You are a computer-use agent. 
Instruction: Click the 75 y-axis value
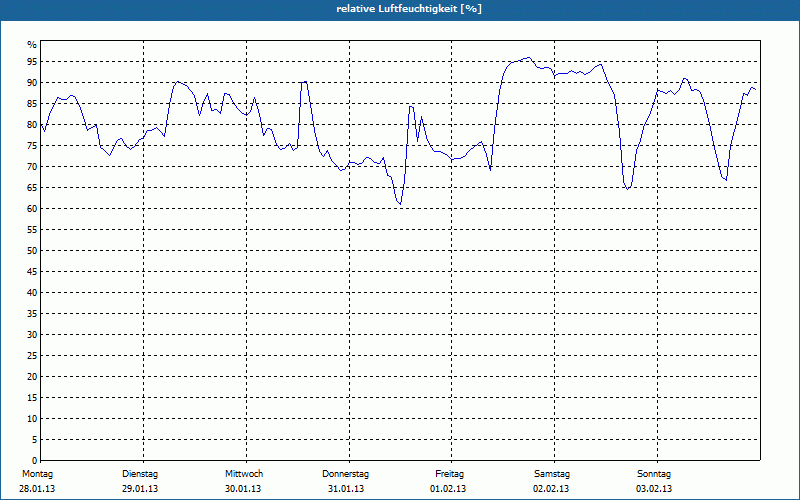pyautogui.click(x=32, y=145)
